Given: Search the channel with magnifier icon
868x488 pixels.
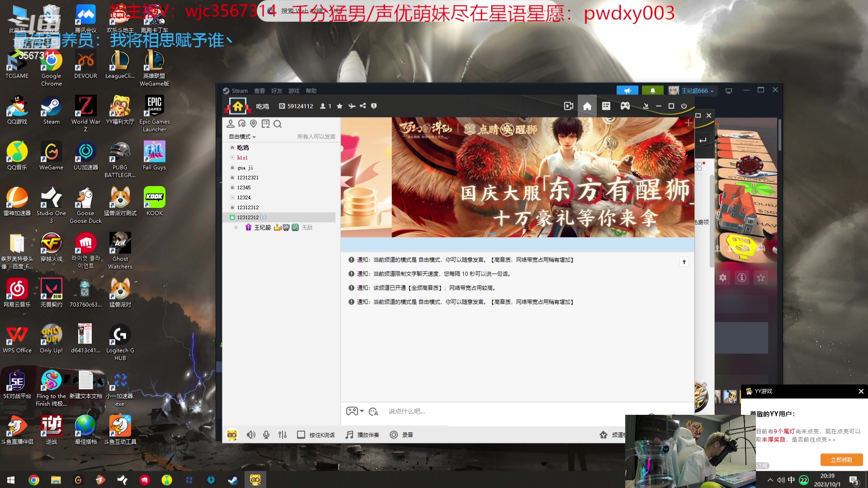Looking at the screenshot, I should point(278,124).
